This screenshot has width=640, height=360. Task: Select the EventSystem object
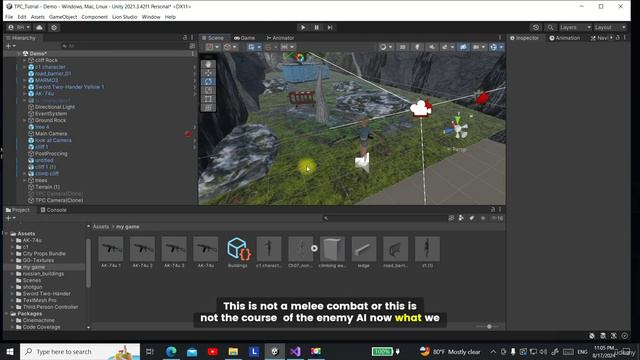point(51,113)
